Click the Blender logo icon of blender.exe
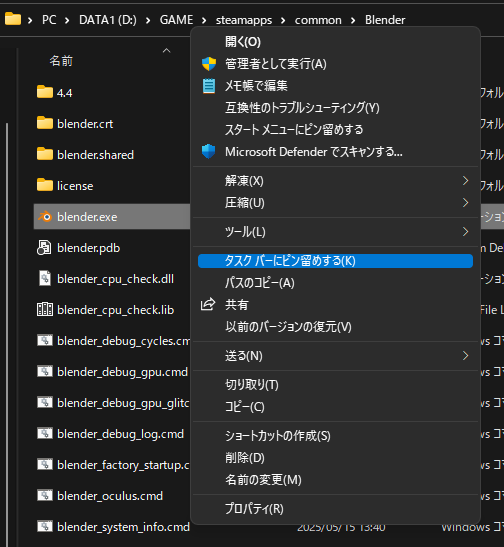 pos(45,217)
